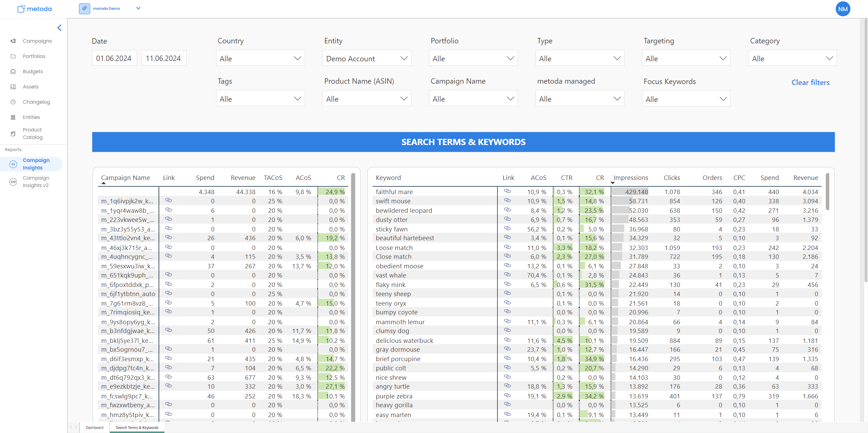Switch to the Dashboard tab
The height and width of the screenshot is (433, 868).
click(x=94, y=428)
